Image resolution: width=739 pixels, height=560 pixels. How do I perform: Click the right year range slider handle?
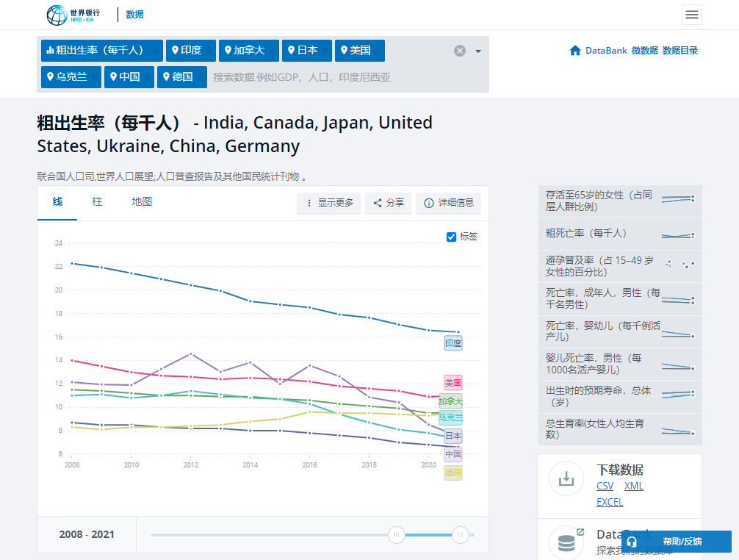460,534
